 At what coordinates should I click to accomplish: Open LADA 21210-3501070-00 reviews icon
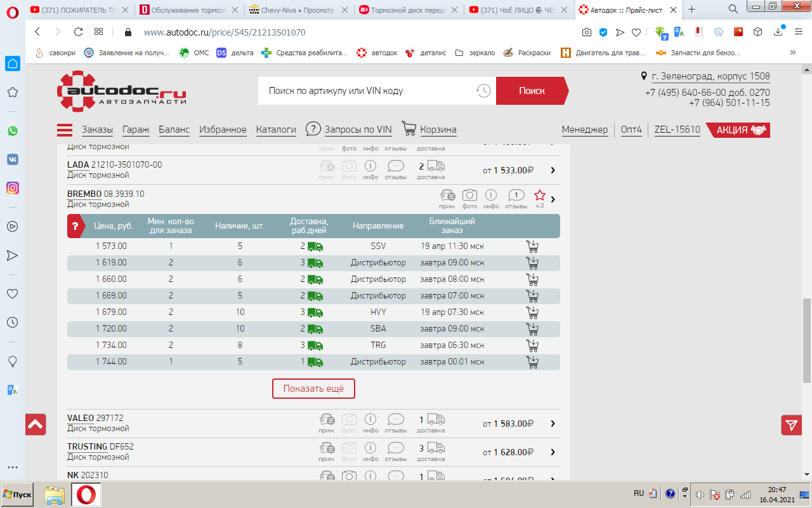pos(396,166)
